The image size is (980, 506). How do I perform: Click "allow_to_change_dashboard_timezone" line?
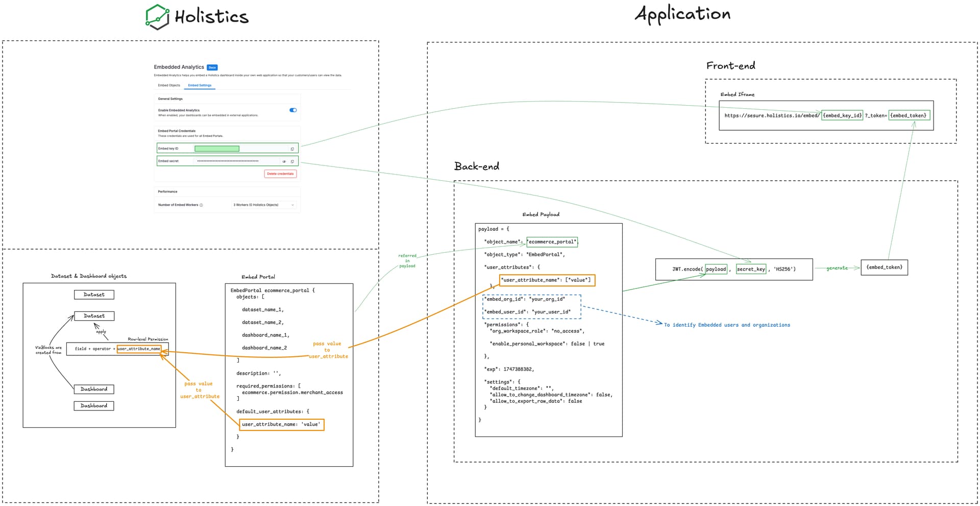[x=551, y=395]
